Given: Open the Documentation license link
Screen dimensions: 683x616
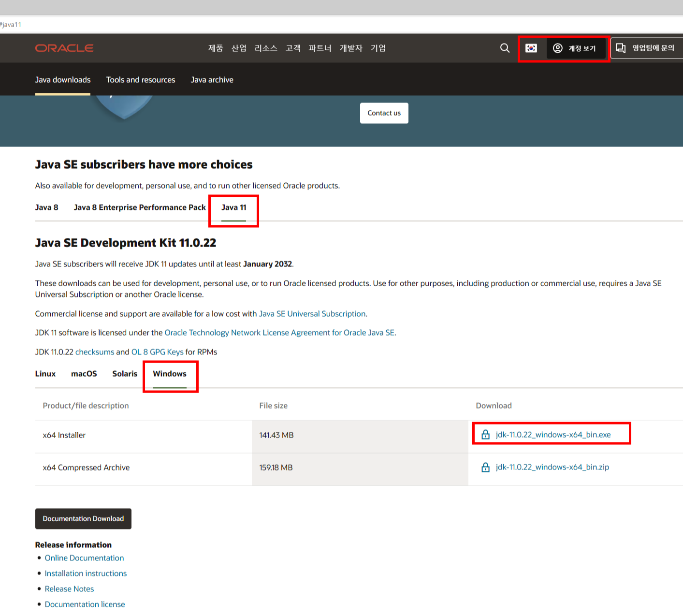Looking at the screenshot, I should (85, 604).
